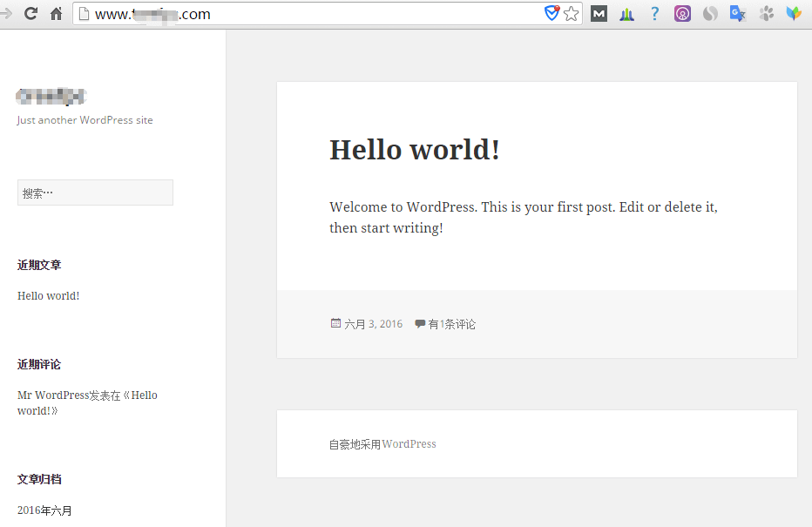Click the 搜索 search input field
The image size is (812, 527).
click(x=94, y=192)
